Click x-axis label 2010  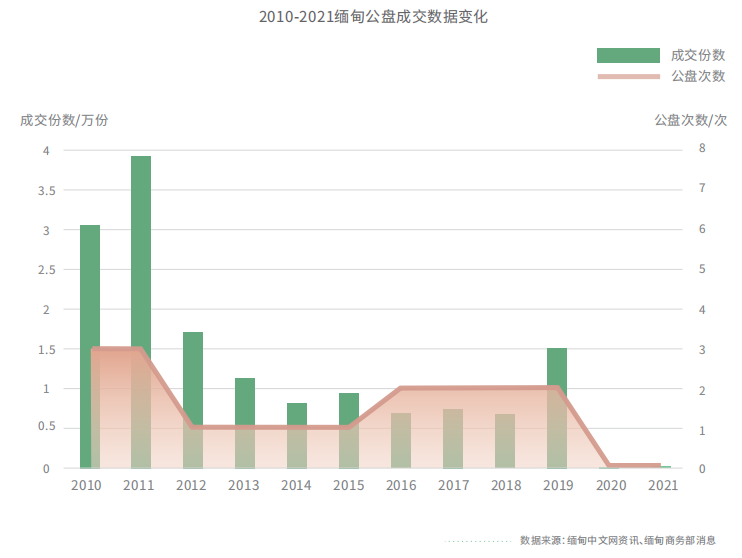click(x=86, y=486)
